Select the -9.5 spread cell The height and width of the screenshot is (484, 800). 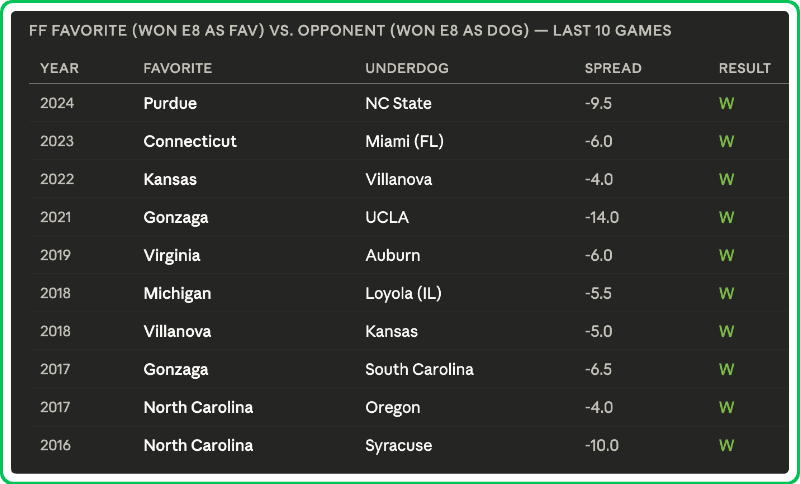[598, 104]
